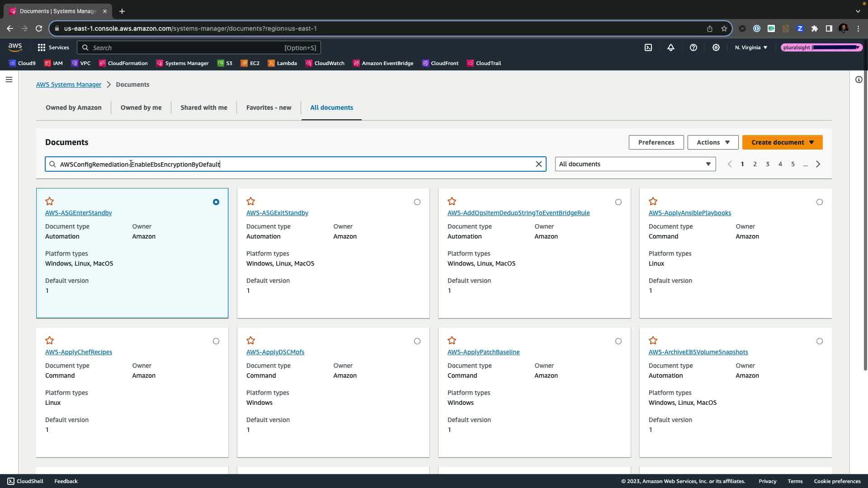Screen dimensions: 868x488
Task: Expand the Actions dropdown
Action: [x=712, y=142]
